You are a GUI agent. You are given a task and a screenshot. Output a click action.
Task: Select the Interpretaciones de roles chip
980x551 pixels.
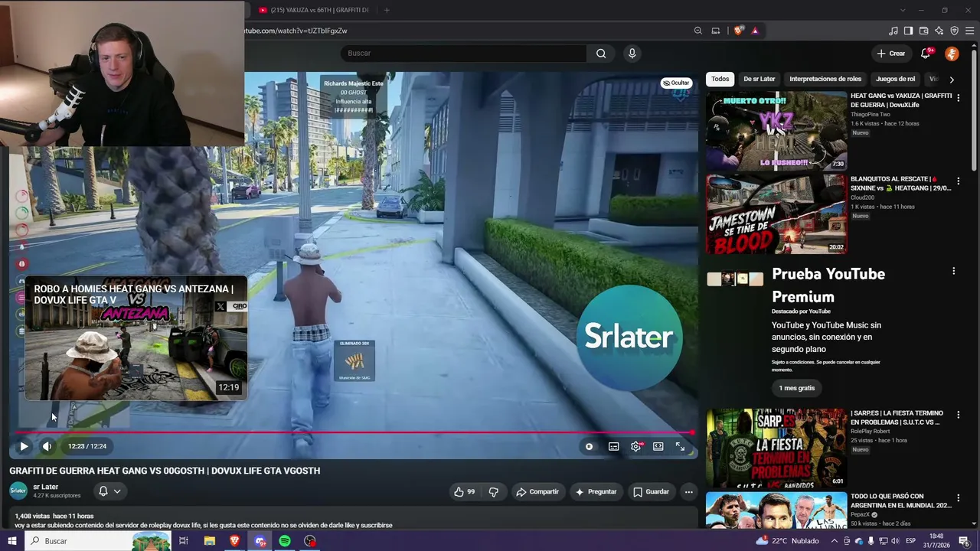point(825,79)
